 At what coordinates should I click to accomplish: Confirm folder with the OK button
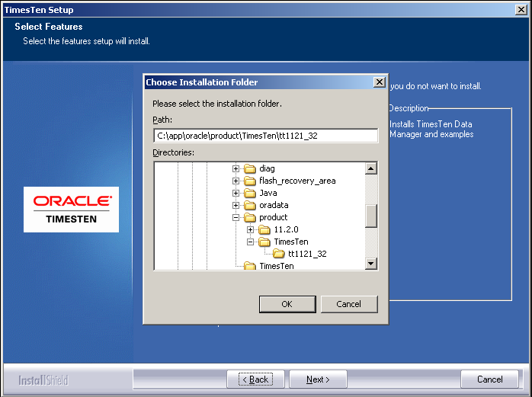coord(287,304)
